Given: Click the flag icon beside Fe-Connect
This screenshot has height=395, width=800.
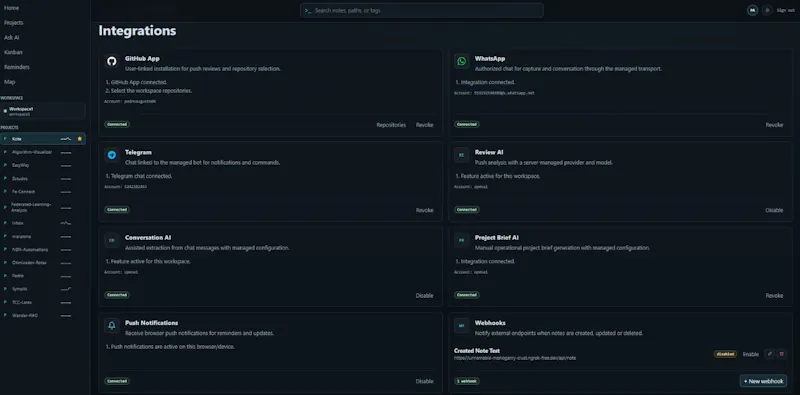Looking at the screenshot, I should tap(6, 191).
